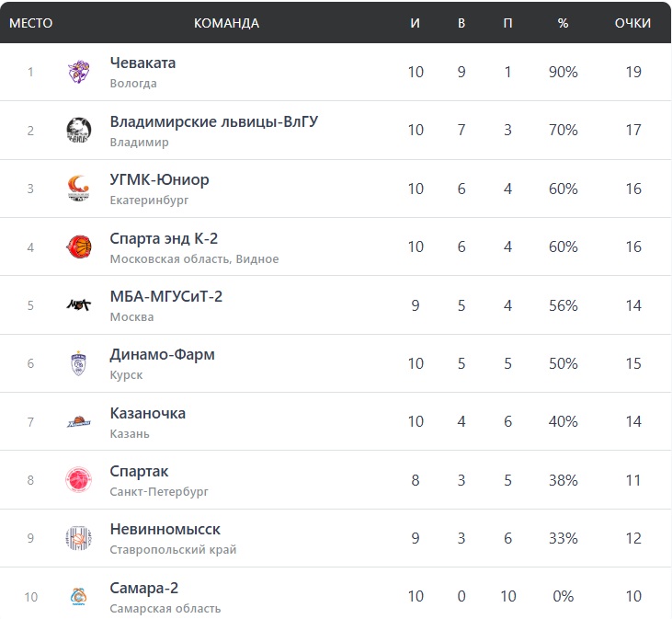
Task: Click the Динамо-Фарм shield logo
Action: pyautogui.click(x=79, y=363)
